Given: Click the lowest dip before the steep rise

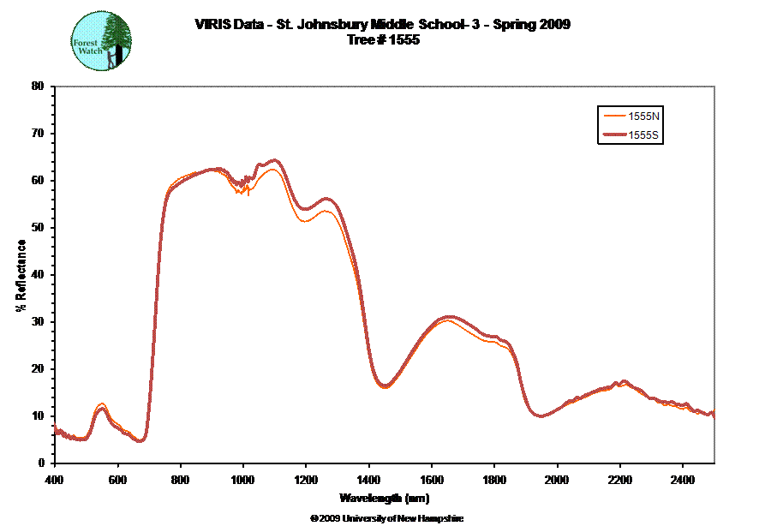Looking at the screenshot, I should tap(140, 441).
